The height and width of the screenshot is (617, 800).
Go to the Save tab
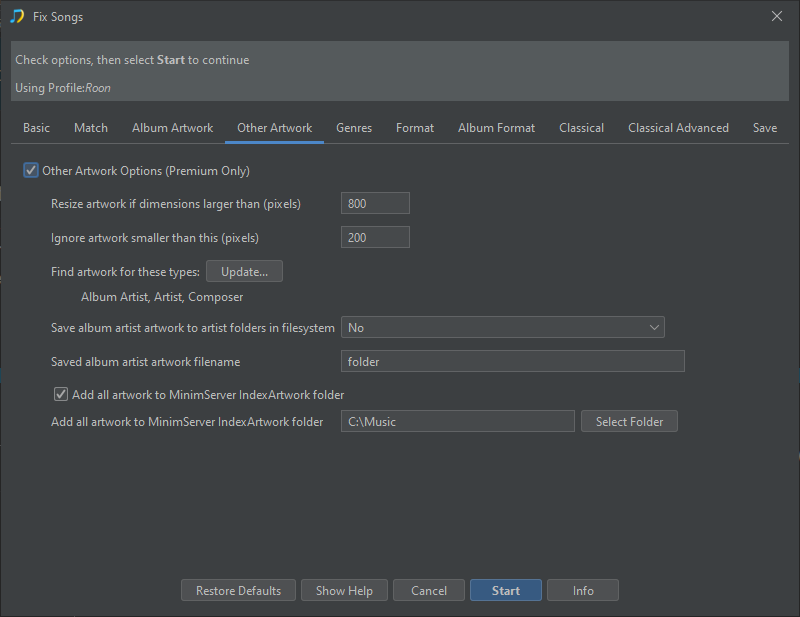[x=765, y=128]
